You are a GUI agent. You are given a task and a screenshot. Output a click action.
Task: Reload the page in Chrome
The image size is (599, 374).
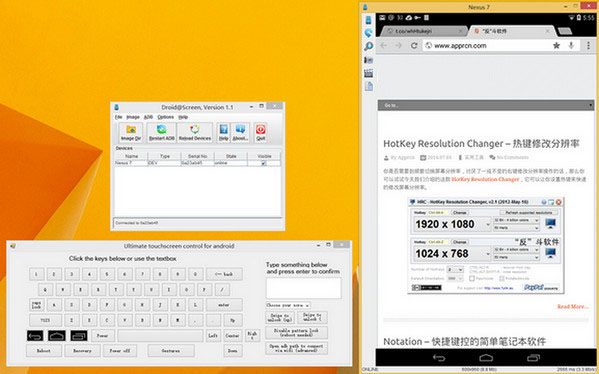(414, 45)
